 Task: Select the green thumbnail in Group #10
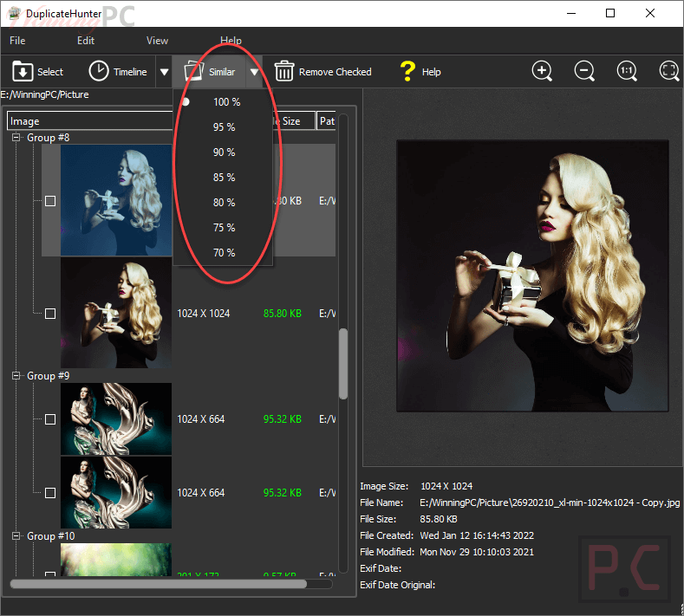(116, 560)
